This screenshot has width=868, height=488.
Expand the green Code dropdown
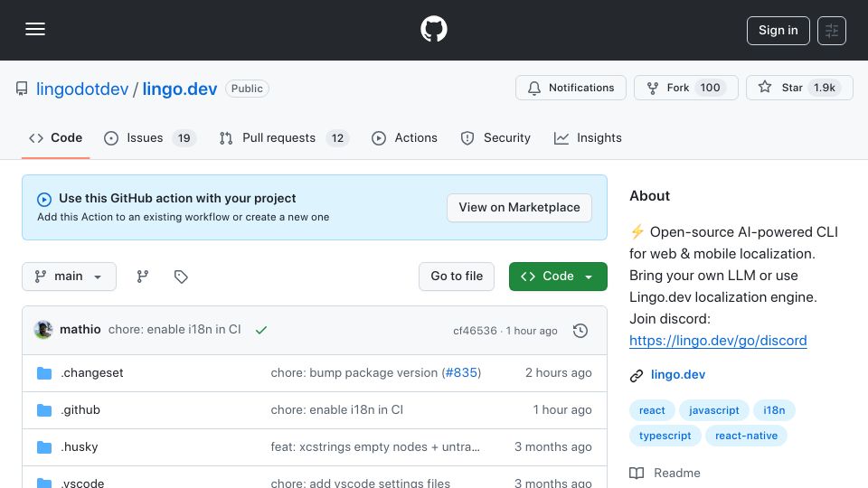(x=558, y=277)
